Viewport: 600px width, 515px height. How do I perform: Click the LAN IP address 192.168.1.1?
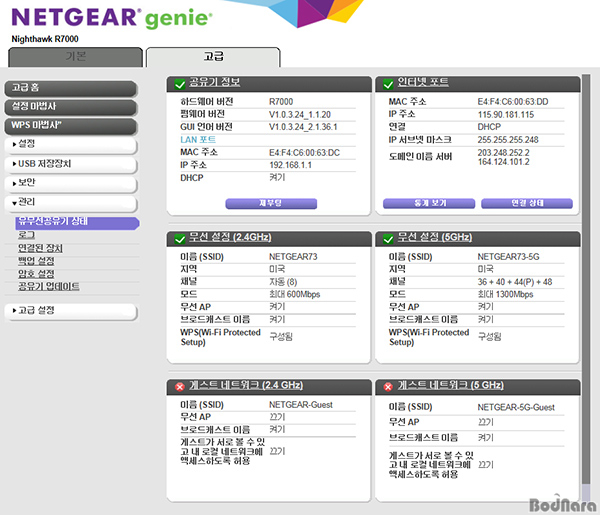click(x=290, y=165)
